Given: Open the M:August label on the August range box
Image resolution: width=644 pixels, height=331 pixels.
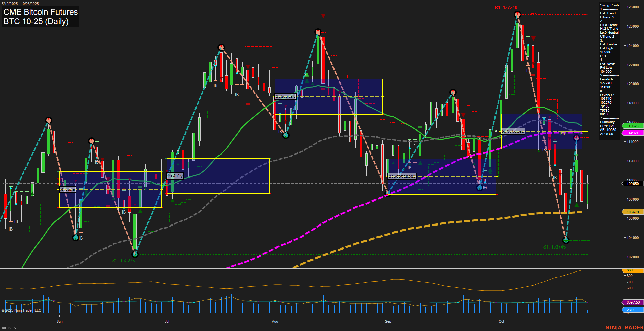Looking at the screenshot, I should pos(285,97).
